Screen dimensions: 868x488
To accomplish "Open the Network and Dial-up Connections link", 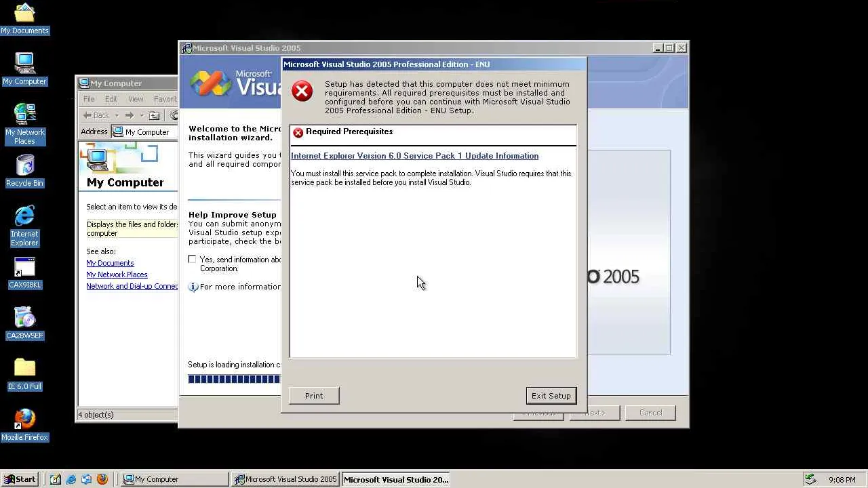I will coord(132,286).
